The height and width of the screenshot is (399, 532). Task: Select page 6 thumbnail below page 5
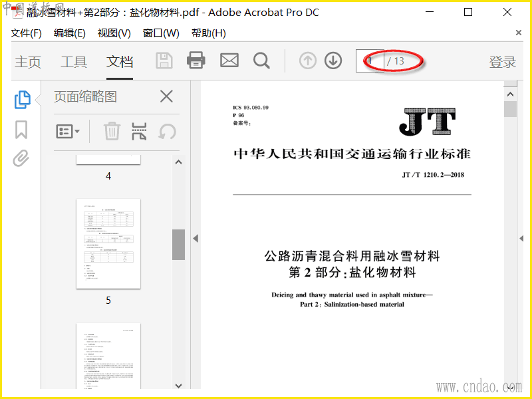pyautogui.click(x=108, y=356)
